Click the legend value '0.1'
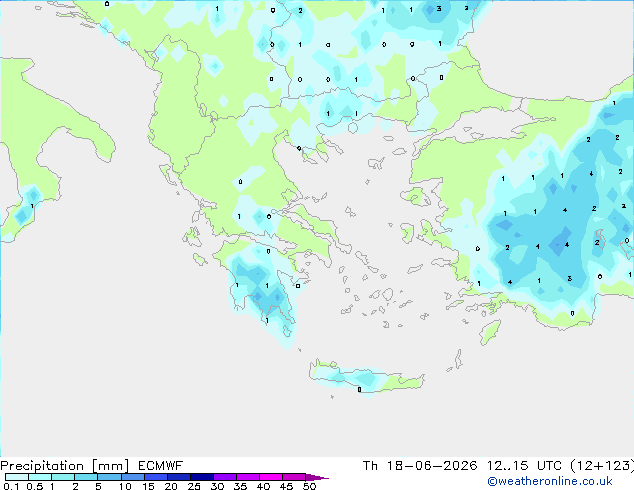This screenshot has width=634, height=490. 11,486
